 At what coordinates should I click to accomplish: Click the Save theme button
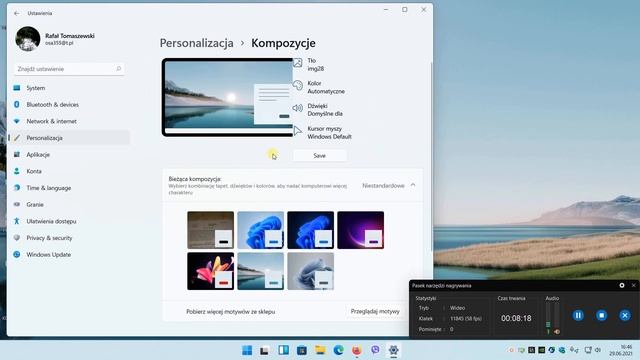point(320,156)
